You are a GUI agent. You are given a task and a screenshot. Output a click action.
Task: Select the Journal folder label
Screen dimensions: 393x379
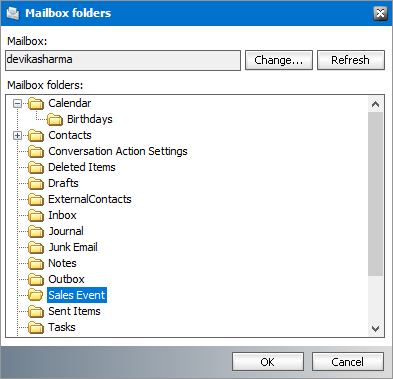(x=66, y=231)
